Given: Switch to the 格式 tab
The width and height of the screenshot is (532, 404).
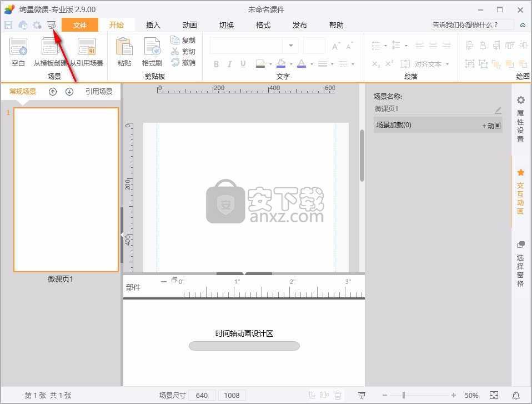Looking at the screenshot, I should tap(263, 25).
